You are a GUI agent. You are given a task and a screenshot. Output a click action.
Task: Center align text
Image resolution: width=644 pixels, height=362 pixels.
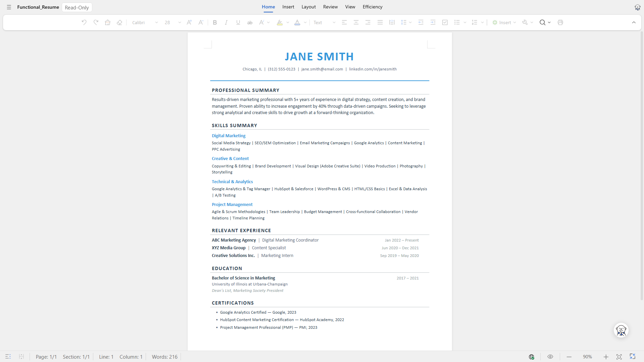[x=356, y=22]
